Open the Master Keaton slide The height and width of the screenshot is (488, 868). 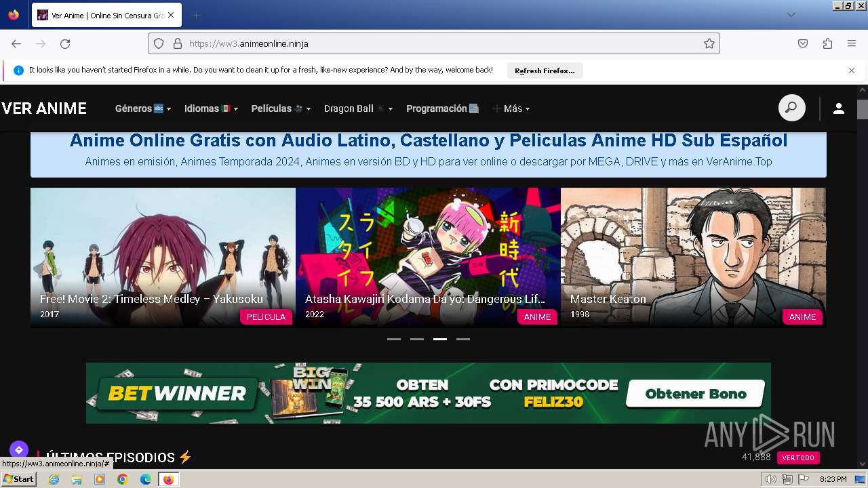(x=693, y=258)
